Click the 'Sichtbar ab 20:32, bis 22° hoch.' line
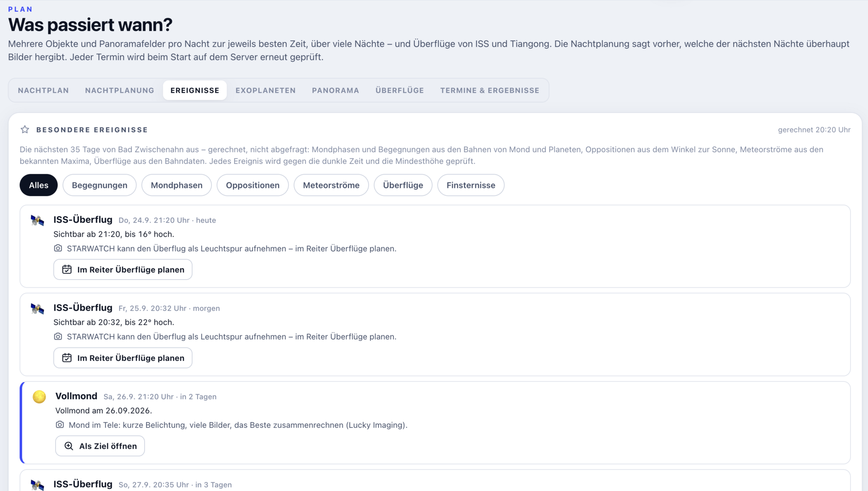The height and width of the screenshot is (491, 868). coord(114,323)
